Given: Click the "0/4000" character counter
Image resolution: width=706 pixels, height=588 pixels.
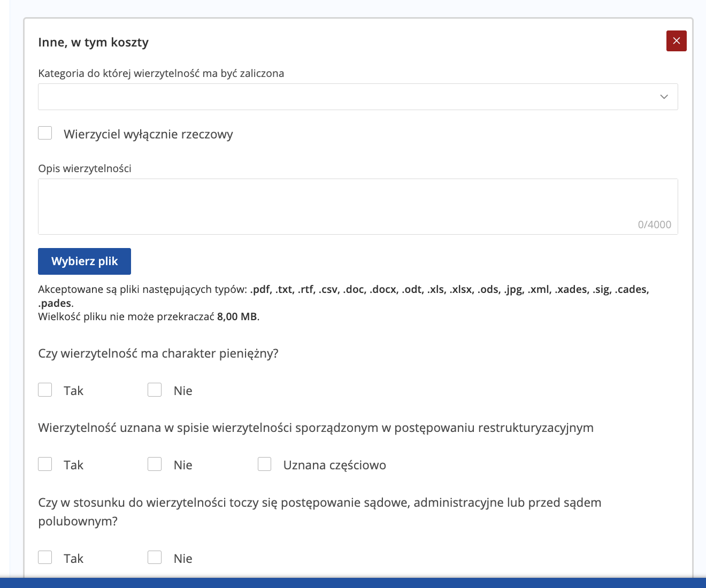Looking at the screenshot, I should [655, 225].
